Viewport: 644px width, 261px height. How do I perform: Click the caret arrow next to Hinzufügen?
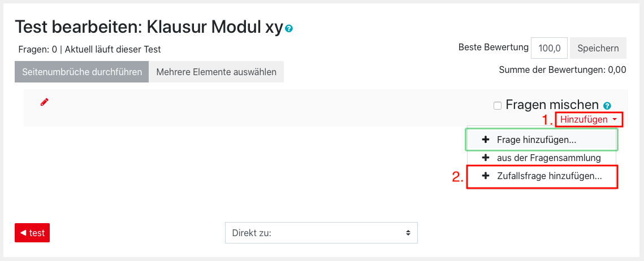(614, 120)
